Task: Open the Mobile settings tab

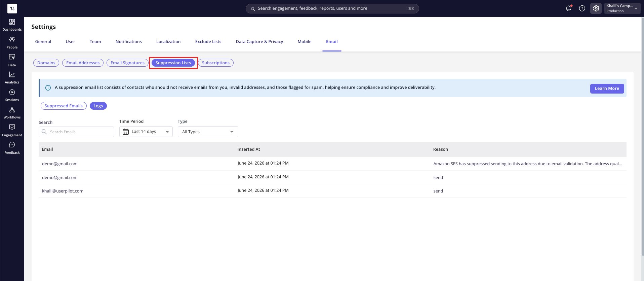Action: (x=305, y=42)
